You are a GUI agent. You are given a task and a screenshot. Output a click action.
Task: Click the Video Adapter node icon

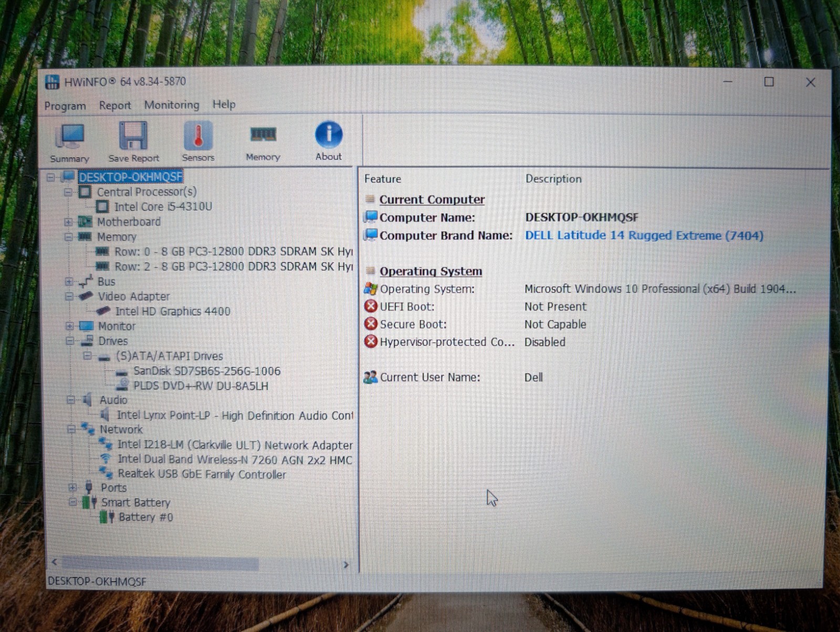tap(86, 296)
